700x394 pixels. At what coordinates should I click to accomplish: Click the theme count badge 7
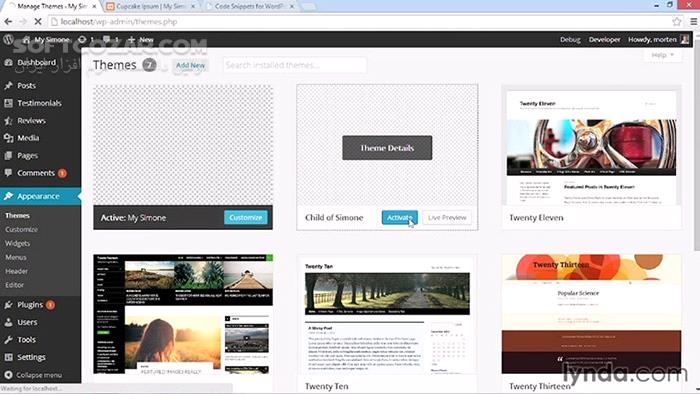(150, 65)
